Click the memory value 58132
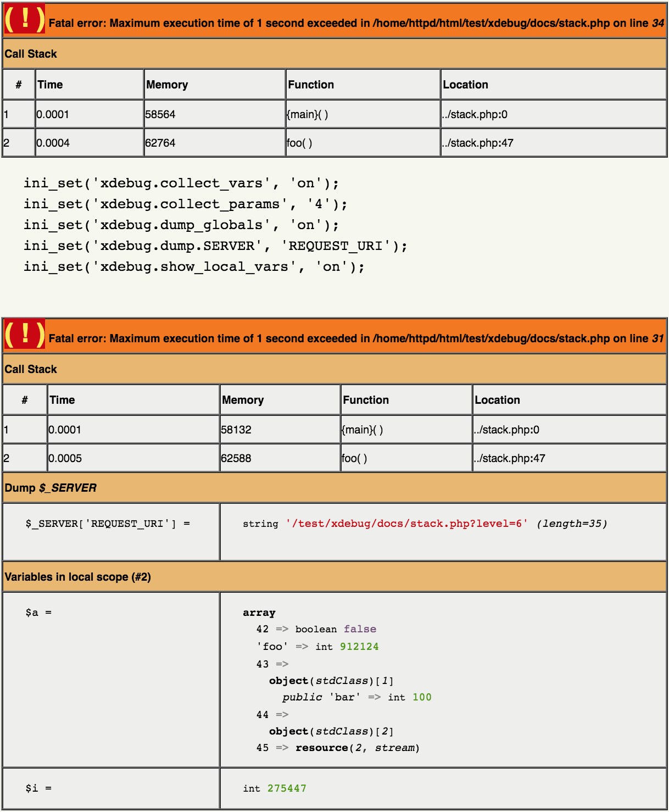Image resolution: width=669 pixels, height=812 pixels. tap(236, 430)
